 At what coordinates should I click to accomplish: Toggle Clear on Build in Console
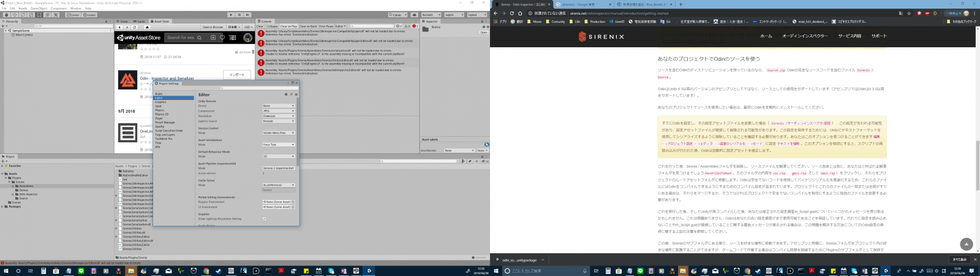pos(308,26)
